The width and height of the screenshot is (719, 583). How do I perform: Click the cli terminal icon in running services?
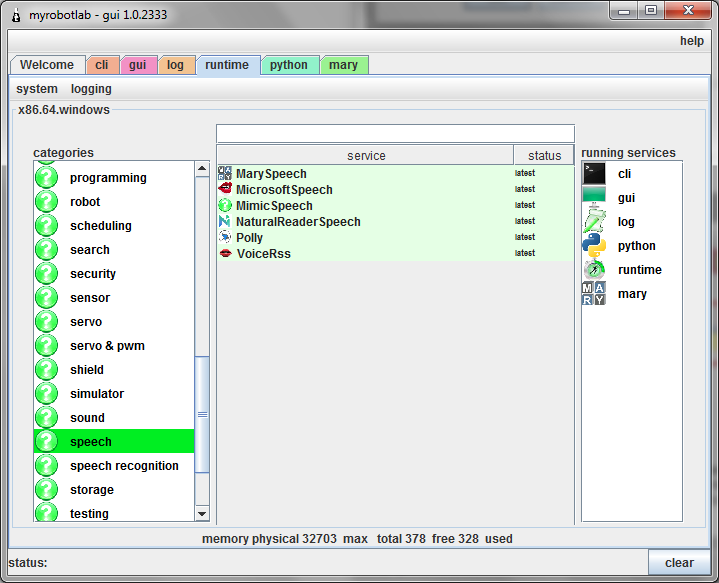click(594, 174)
